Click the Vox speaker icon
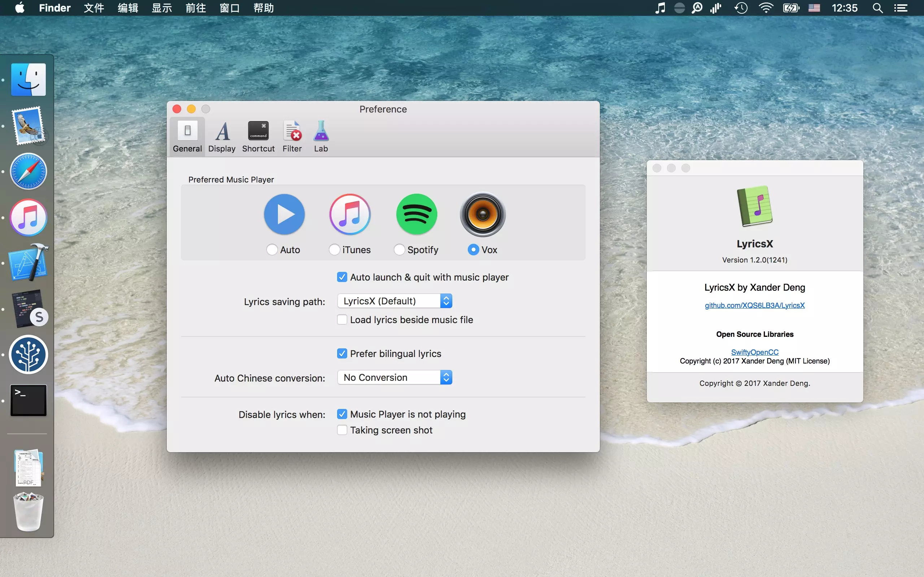 (x=483, y=214)
